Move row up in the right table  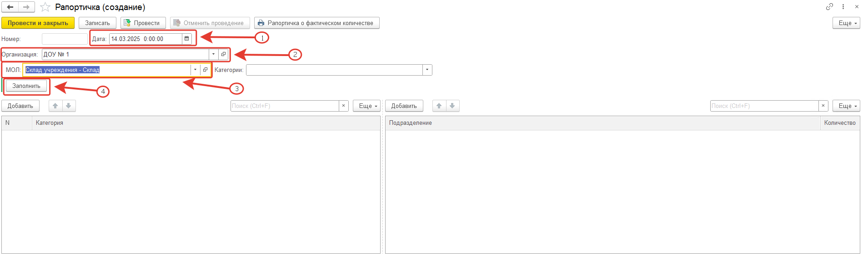(x=439, y=106)
